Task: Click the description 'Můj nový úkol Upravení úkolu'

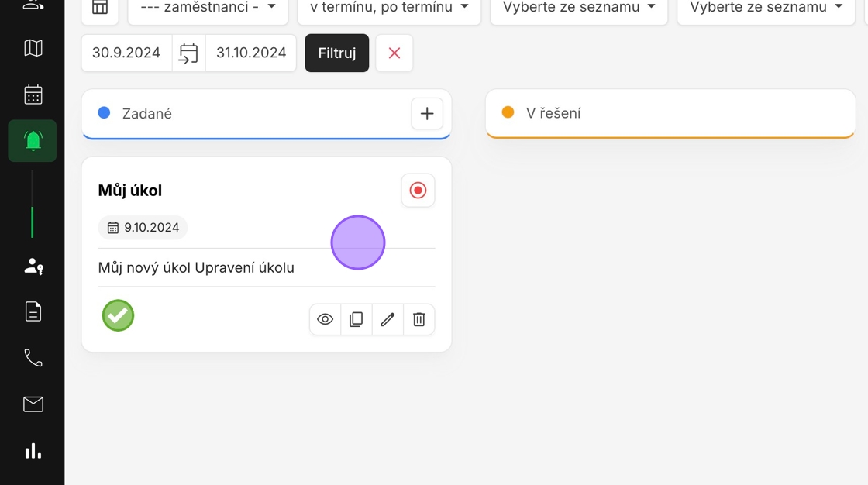Action: click(196, 268)
